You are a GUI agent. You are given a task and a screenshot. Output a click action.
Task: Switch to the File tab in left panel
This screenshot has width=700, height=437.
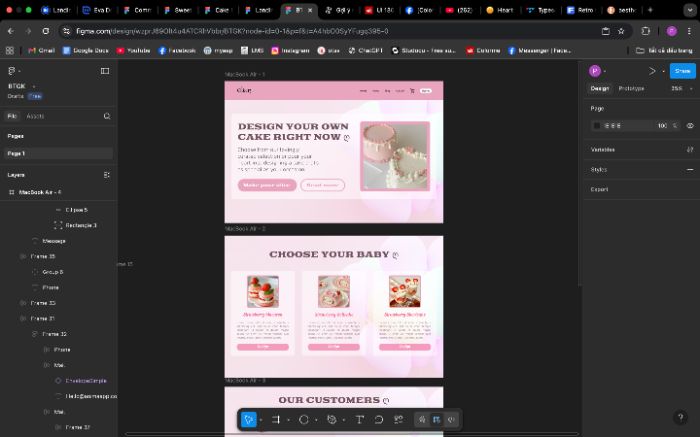point(12,116)
